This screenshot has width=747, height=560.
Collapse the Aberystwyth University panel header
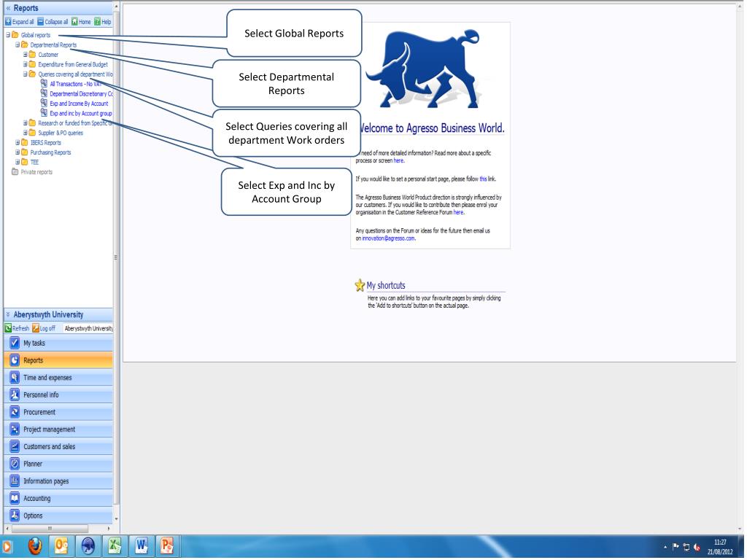click(x=8, y=315)
